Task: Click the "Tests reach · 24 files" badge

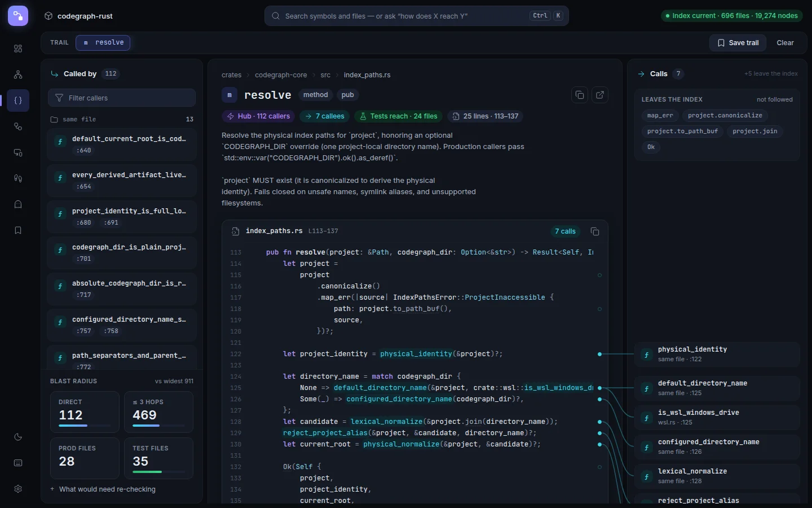Action: click(399, 116)
